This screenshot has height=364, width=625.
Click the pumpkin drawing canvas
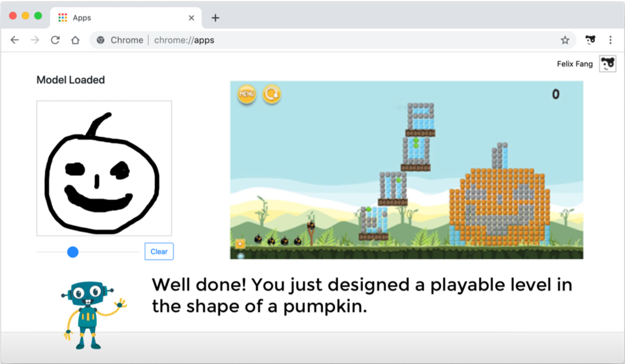click(x=104, y=168)
